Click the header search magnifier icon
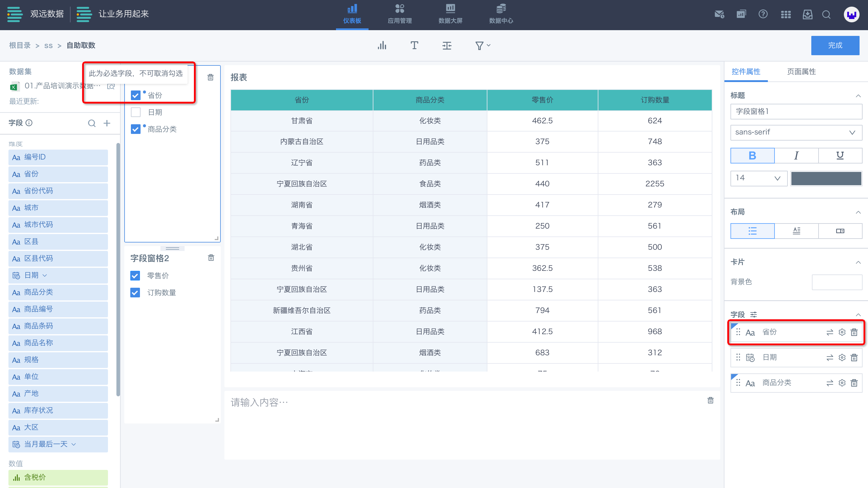This screenshot has height=488, width=868. coord(826,14)
